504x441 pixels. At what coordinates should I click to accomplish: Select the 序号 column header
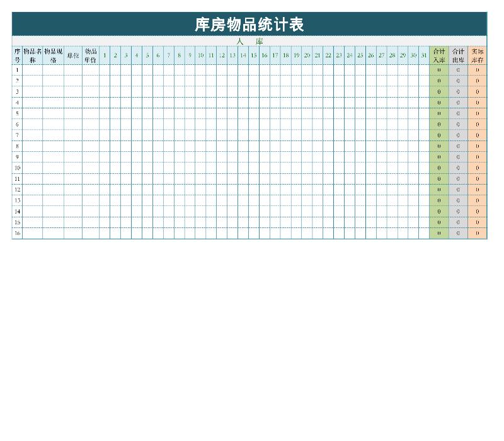point(18,55)
